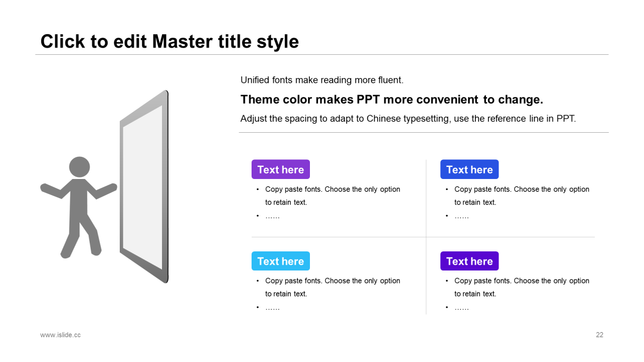Click the purple 'Text here' label
The width and height of the screenshot is (644, 362).
click(281, 169)
